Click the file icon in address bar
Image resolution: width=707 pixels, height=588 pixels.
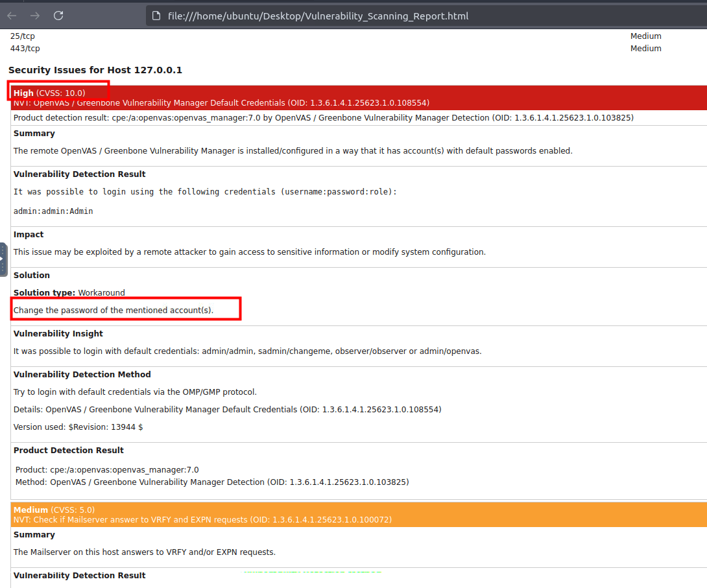coord(155,16)
